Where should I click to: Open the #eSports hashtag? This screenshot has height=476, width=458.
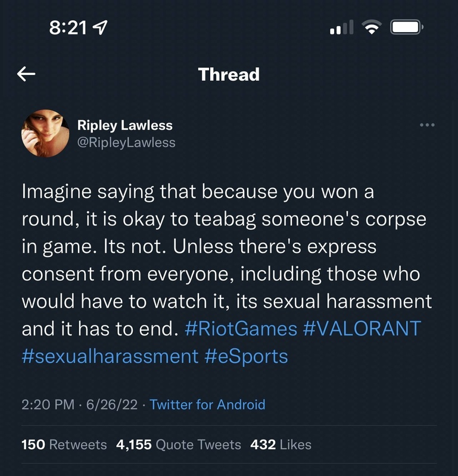click(246, 356)
